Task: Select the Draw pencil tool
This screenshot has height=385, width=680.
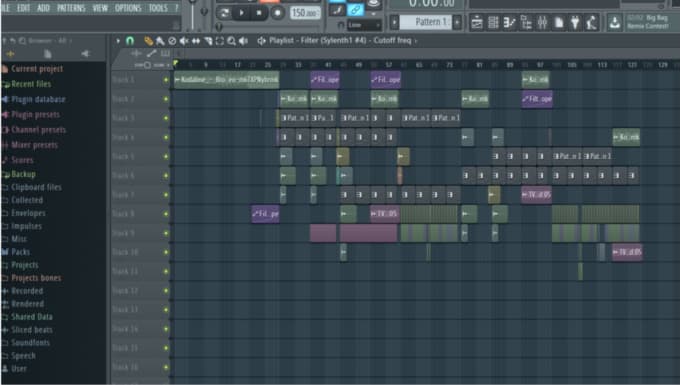Action: point(148,41)
